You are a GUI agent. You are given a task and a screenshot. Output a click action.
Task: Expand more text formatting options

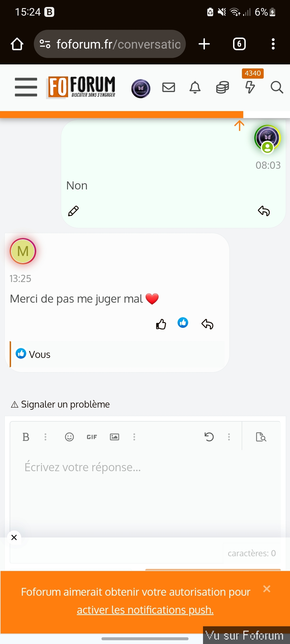45,437
